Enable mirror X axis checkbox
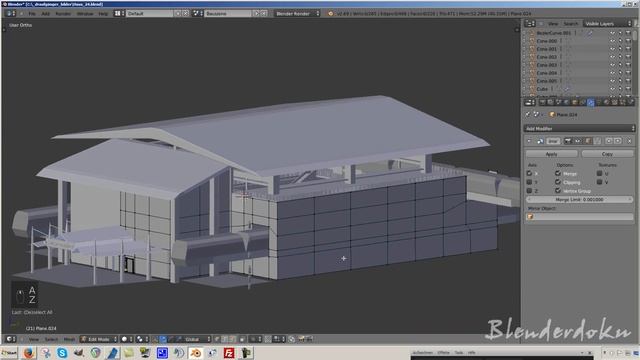Image resolution: width=640 pixels, height=360 pixels. [x=529, y=173]
